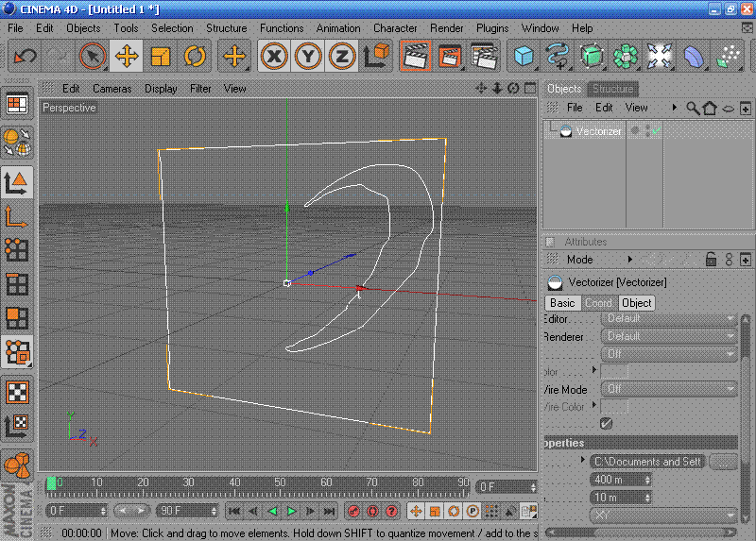This screenshot has height=541, width=756.
Task: Open the Editor visibility dropdown
Action: pyautogui.click(x=669, y=318)
